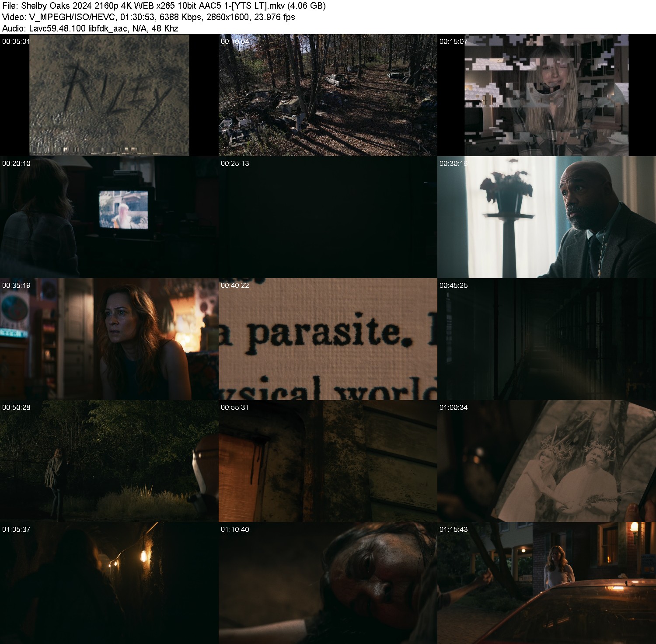Select the thumbnail at 00:35:19 of red-haired woman

click(x=109, y=339)
